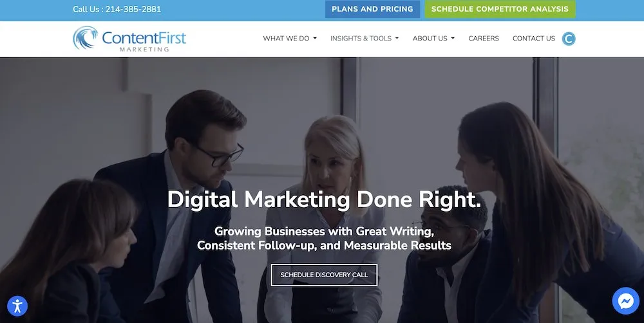This screenshot has width=644, height=323.
Task: Click the Schedule Discovery Call button
Action: pyautogui.click(x=324, y=275)
